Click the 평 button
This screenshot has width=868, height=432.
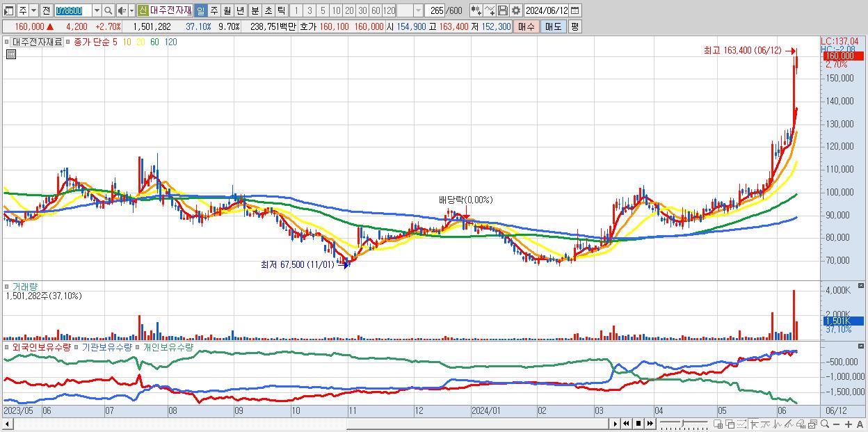(x=574, y=26)
